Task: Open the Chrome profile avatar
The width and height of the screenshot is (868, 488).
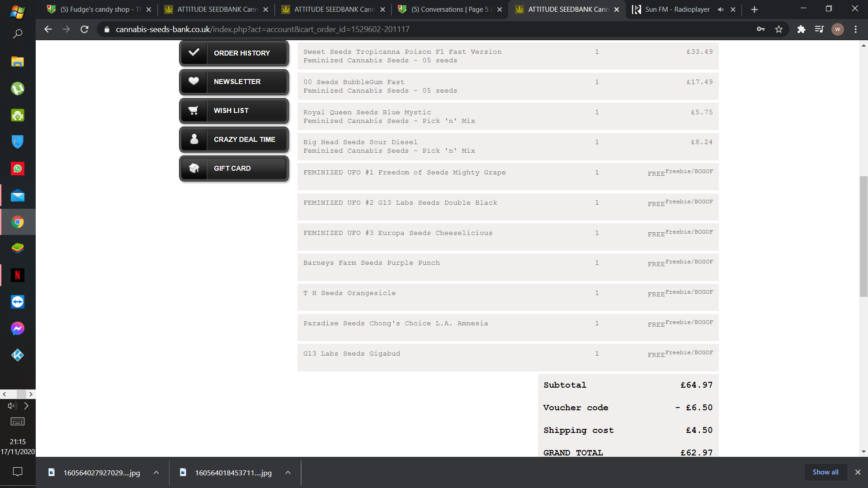Action: click(838, 29)
